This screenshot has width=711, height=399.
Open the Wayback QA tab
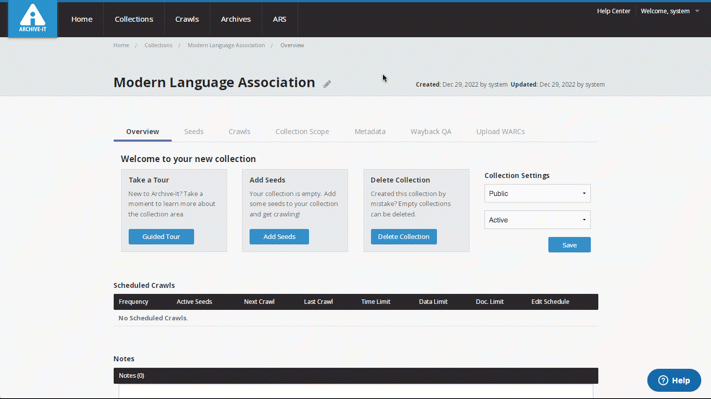pyautogui.click(x=431, y=131)
